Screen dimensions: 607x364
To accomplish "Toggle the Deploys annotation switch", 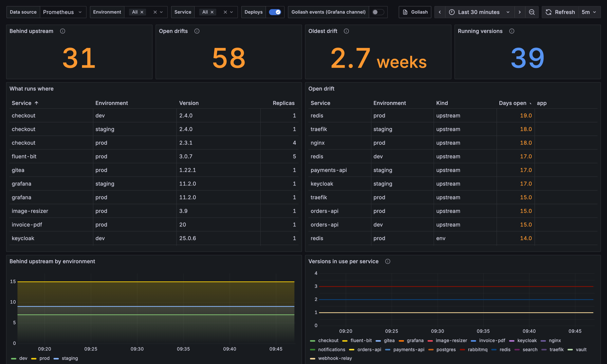I will pos(275,12).
